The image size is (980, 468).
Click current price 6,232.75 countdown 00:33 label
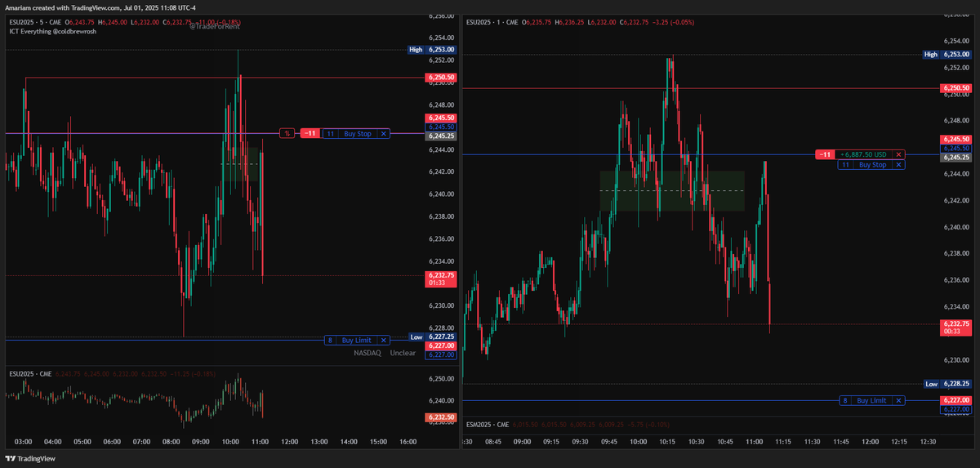[x=956, y=328]
